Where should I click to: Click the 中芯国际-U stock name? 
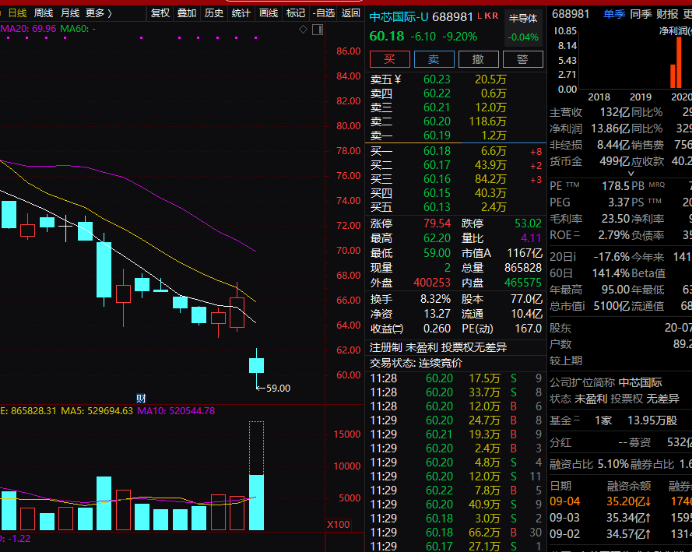[399, 17]
